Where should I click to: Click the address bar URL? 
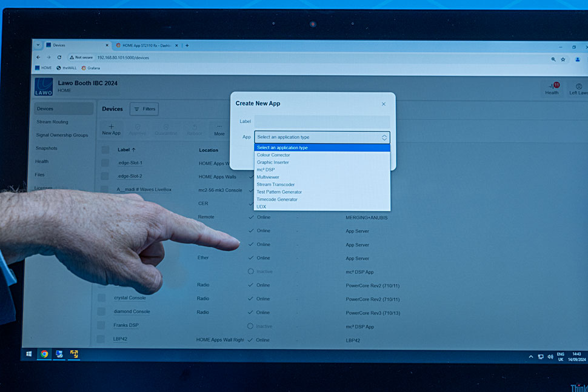click(x=123, y=58)
